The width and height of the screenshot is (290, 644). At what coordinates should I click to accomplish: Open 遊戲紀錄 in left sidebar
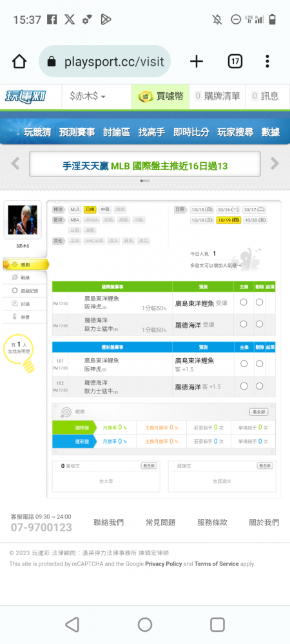coord(24,291)
